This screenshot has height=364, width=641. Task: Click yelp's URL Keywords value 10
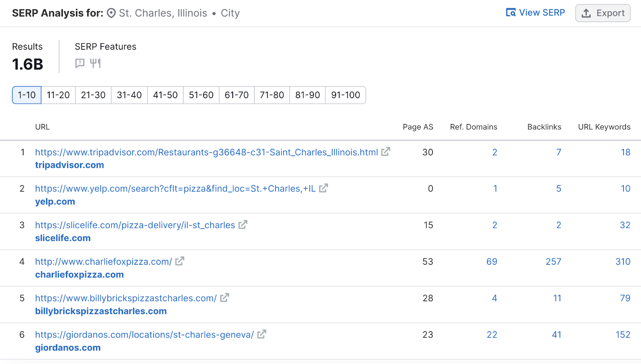click(625, 189)
